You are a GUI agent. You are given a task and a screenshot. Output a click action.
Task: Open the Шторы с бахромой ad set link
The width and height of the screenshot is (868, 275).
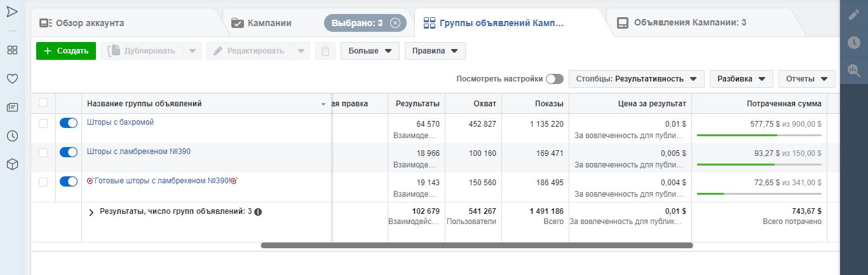(x=121, y=122)
